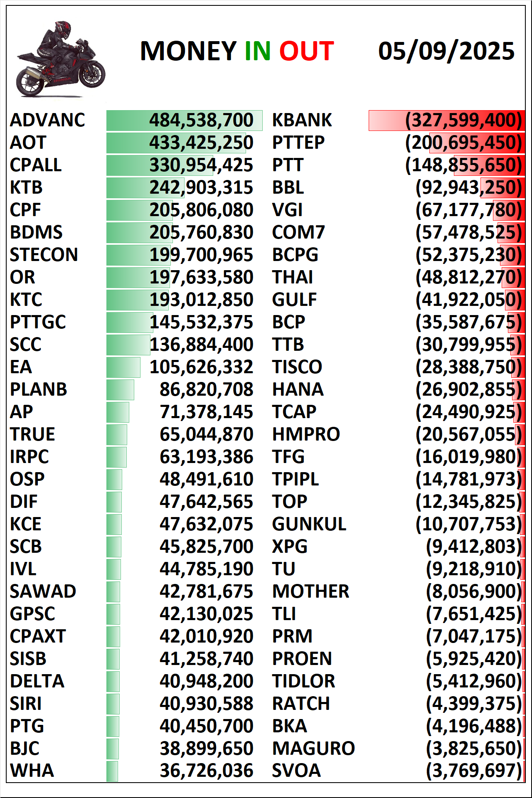The height and width of the screenshot is (798, 532).
Task: Select the WHA stock symbol
Action: coord(32,771)
